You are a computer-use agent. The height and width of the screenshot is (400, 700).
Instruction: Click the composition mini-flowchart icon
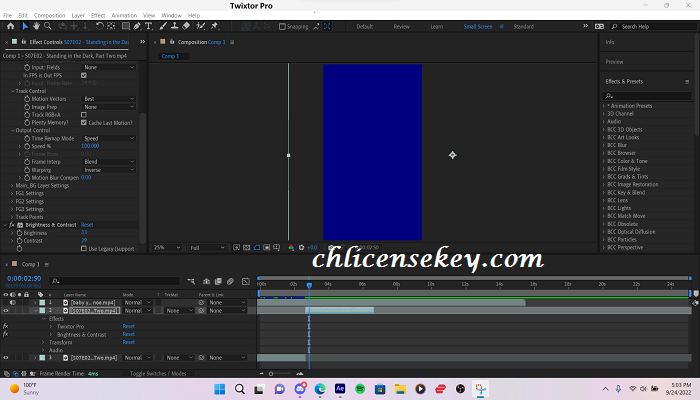191,281
